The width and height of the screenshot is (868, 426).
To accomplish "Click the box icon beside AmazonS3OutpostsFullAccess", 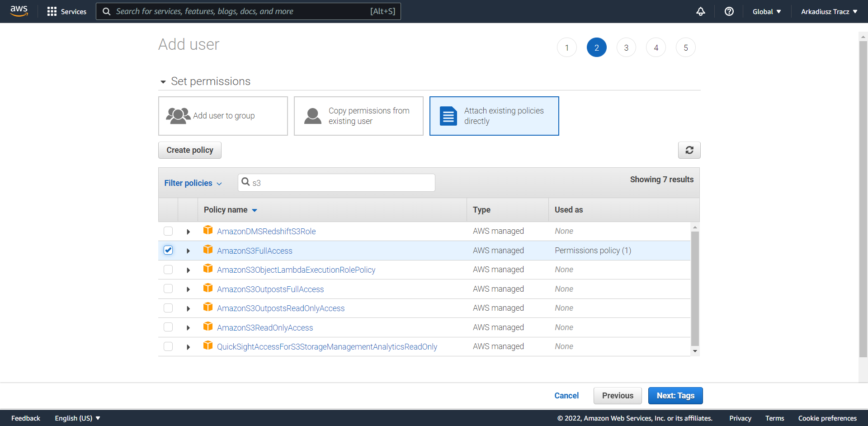I will click(x=208, y=288).
